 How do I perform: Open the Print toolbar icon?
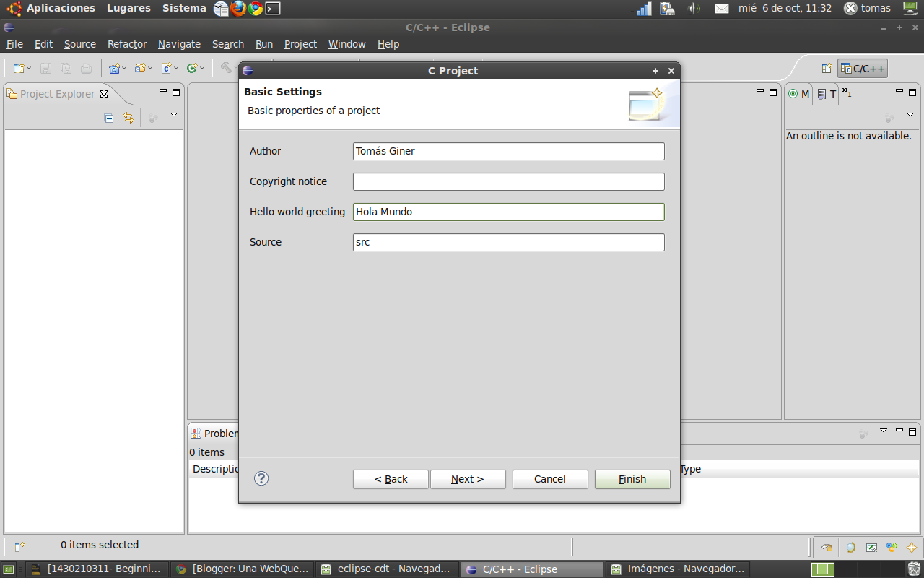(x=85, y=68)
